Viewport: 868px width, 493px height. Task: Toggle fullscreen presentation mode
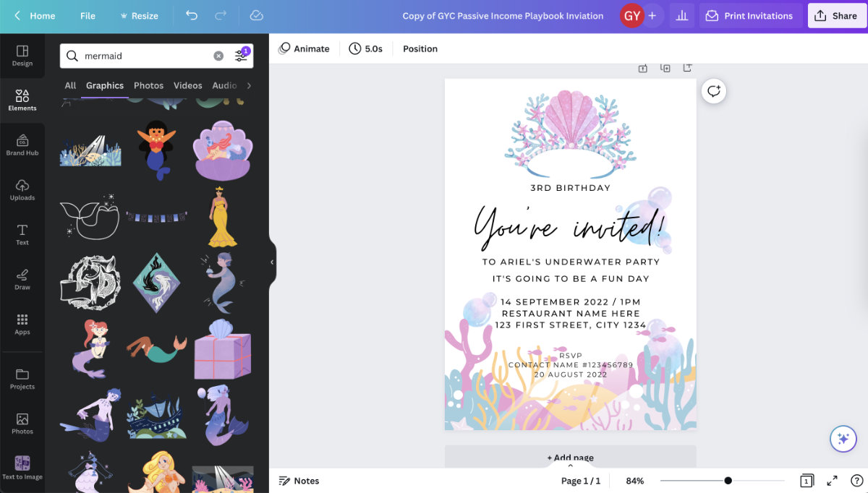point(832,481)
